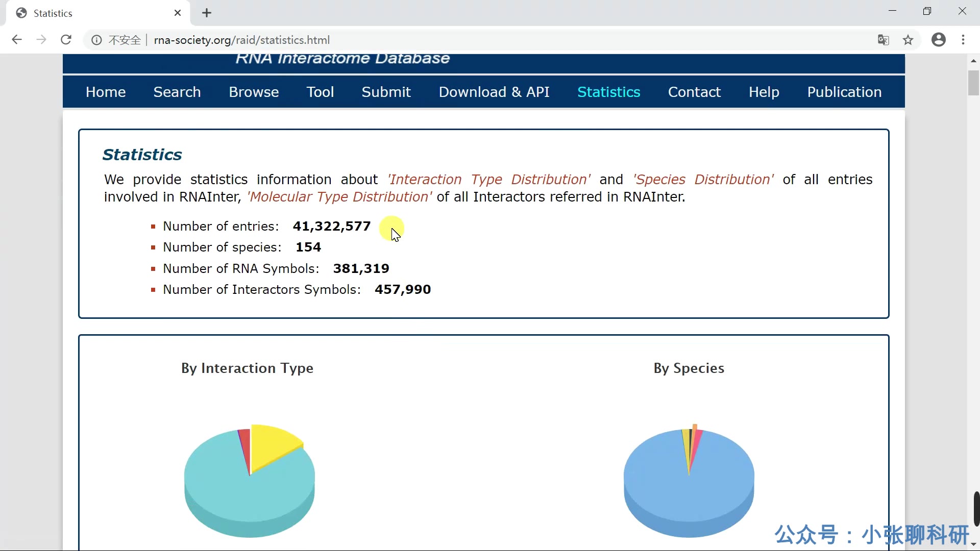Open the Submit menu item
The height and width of the screenshot is (551, 980).
[x=386, y=92]
